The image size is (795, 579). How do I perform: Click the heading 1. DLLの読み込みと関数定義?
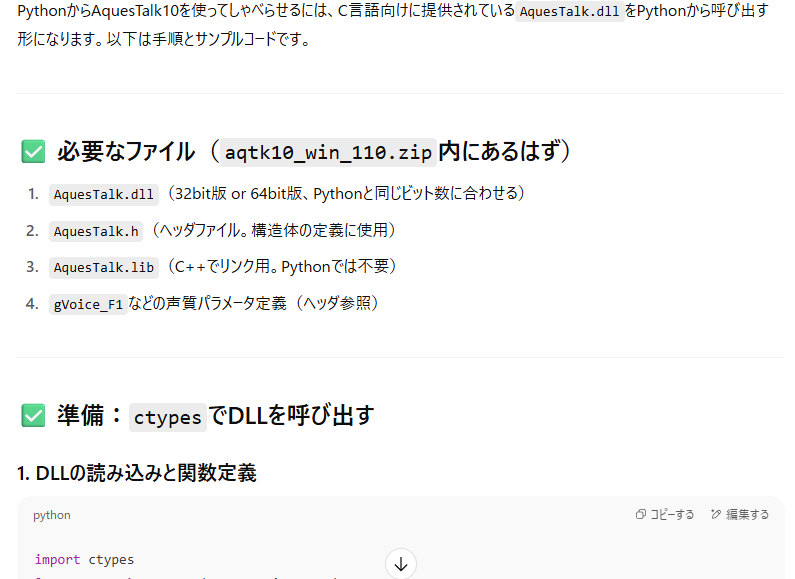(x=137, y=473)
